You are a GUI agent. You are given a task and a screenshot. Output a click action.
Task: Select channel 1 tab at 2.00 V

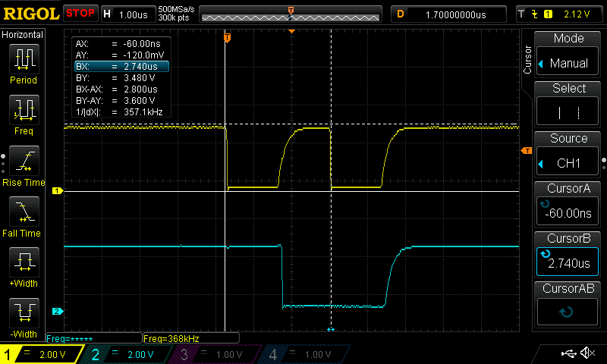tap(41, 354)
